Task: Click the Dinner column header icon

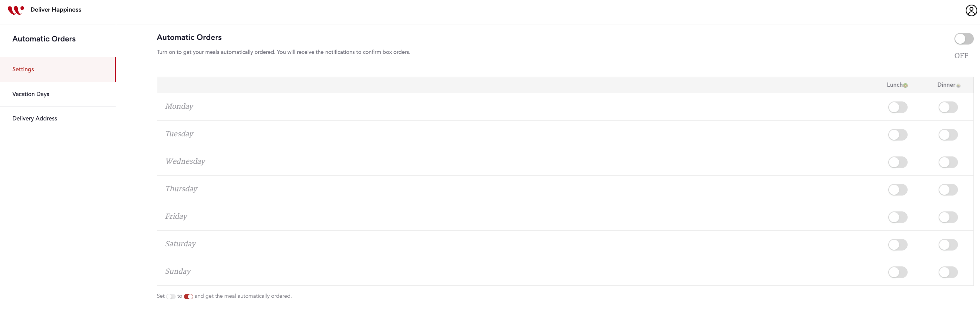Action: (x=958, y=86)
